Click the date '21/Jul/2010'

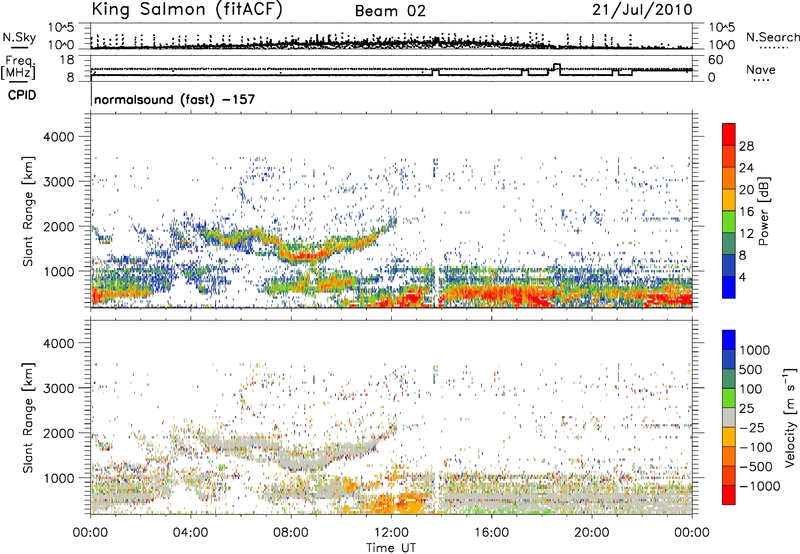tap(642, 10)
